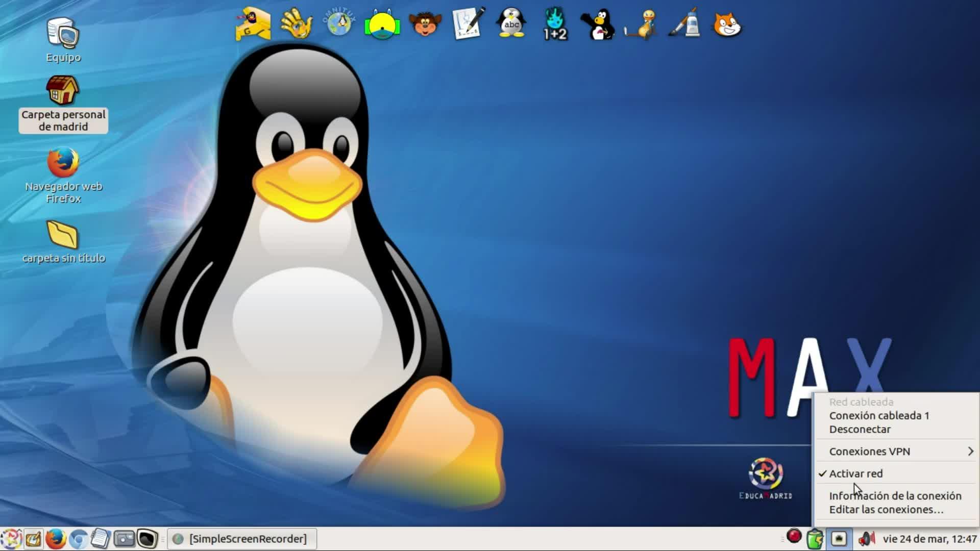Open the Equipo desktop icon
Image resolution: width=980 pixels, height=551 pixels.
click(x=63, y=40)
